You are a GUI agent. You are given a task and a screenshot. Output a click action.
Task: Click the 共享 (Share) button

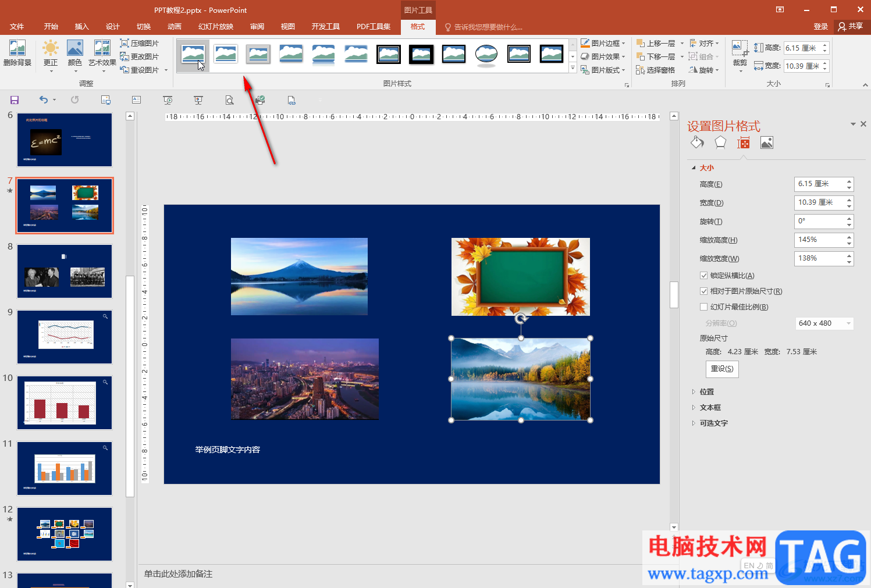click(851, 27)
